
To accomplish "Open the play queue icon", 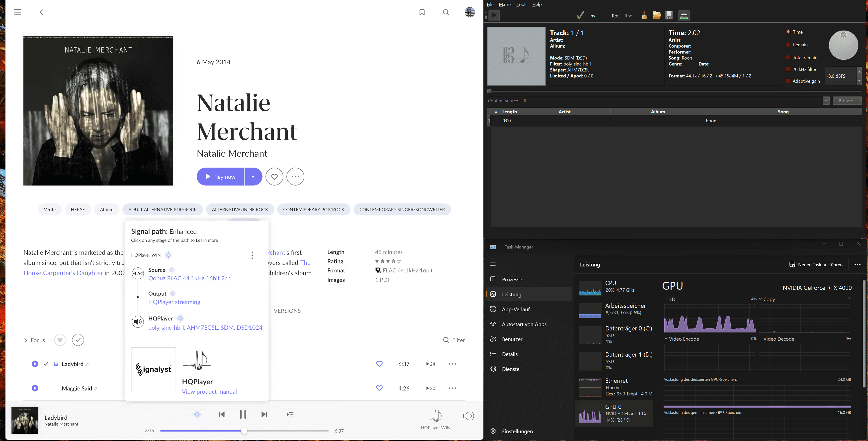I will coord(290,414).
